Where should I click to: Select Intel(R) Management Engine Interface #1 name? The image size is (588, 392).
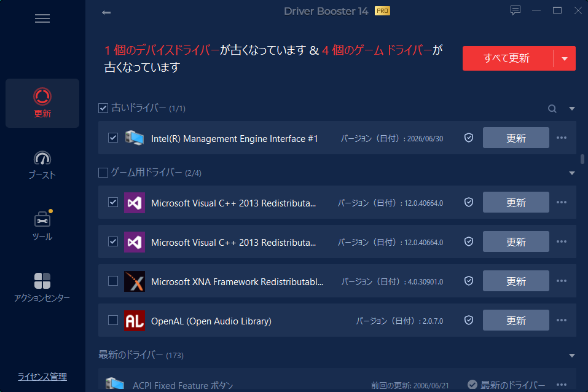(x=234, y=139)
